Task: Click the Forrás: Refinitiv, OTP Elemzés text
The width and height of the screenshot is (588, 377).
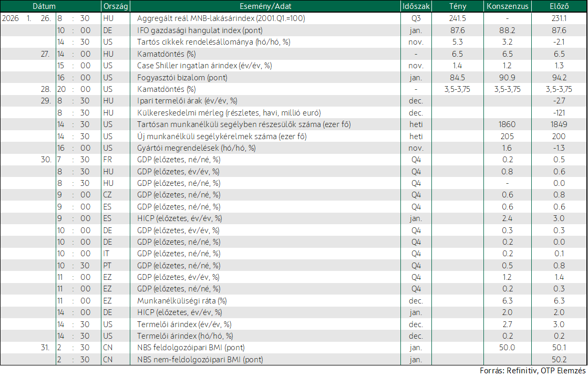Action: coord(533,371)
